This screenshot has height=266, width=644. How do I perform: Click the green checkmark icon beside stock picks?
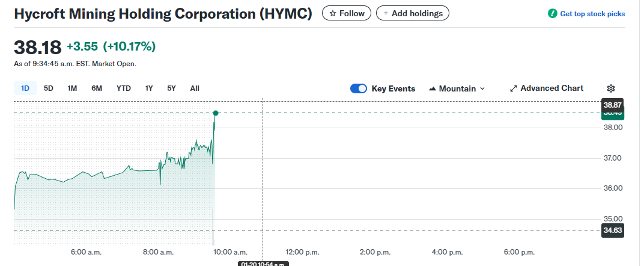coord(553,14)
